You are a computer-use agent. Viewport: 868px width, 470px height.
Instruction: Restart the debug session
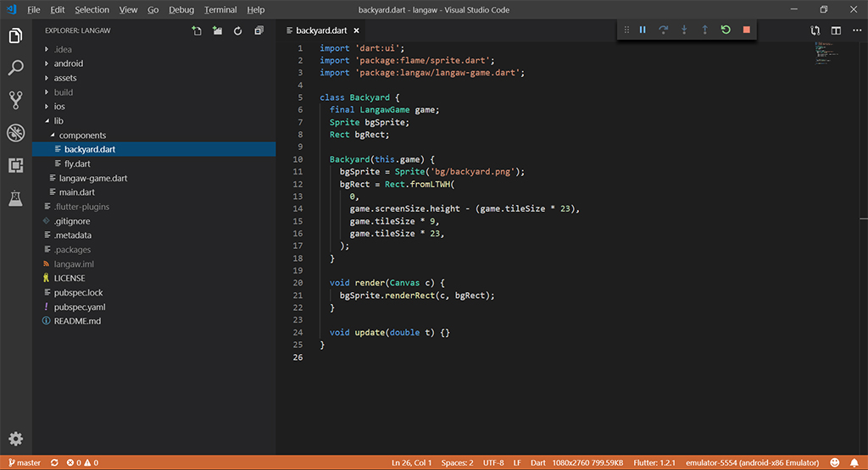[x=726, y=30]
